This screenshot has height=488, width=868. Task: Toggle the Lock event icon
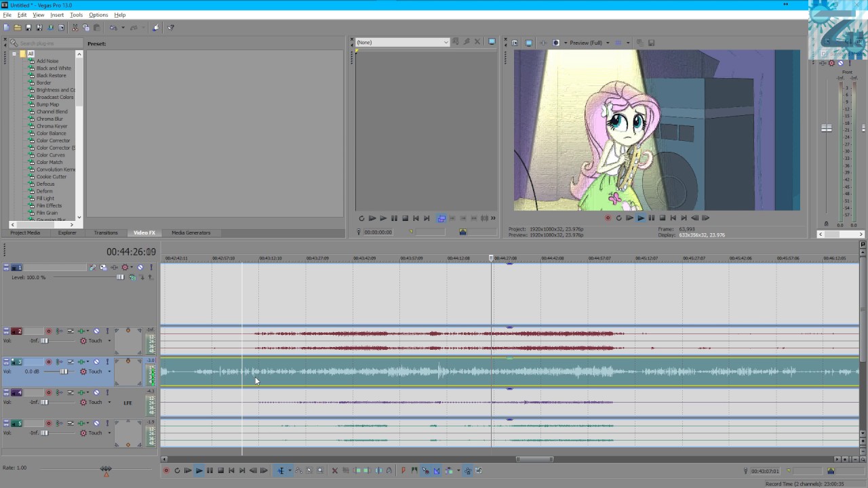click(x=389, y=470)
